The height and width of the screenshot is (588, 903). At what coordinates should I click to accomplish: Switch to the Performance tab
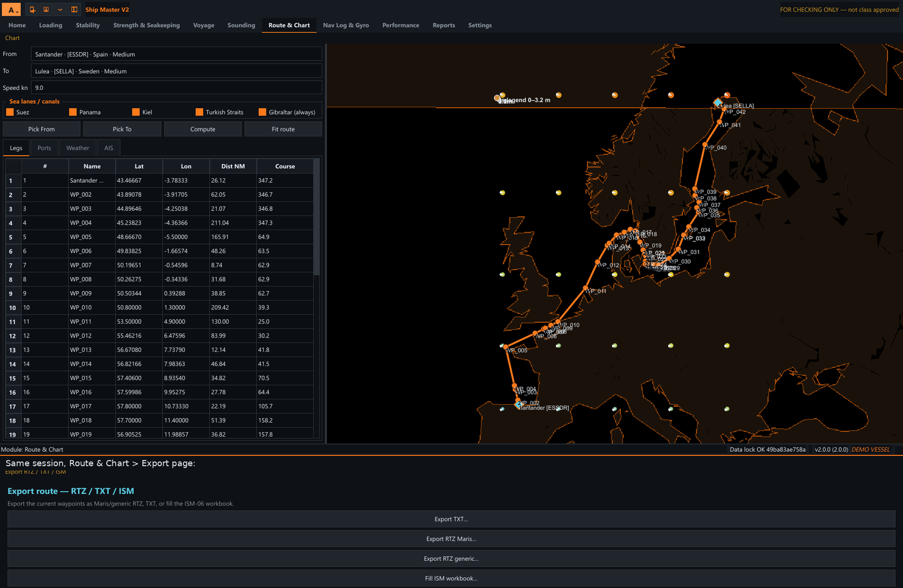tap(401, 25)
